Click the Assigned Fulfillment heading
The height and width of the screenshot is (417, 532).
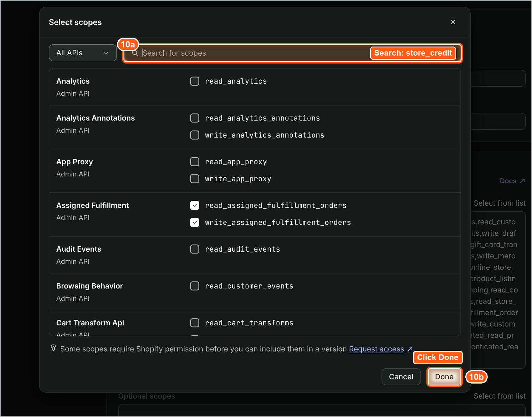[x=93, y=205]
